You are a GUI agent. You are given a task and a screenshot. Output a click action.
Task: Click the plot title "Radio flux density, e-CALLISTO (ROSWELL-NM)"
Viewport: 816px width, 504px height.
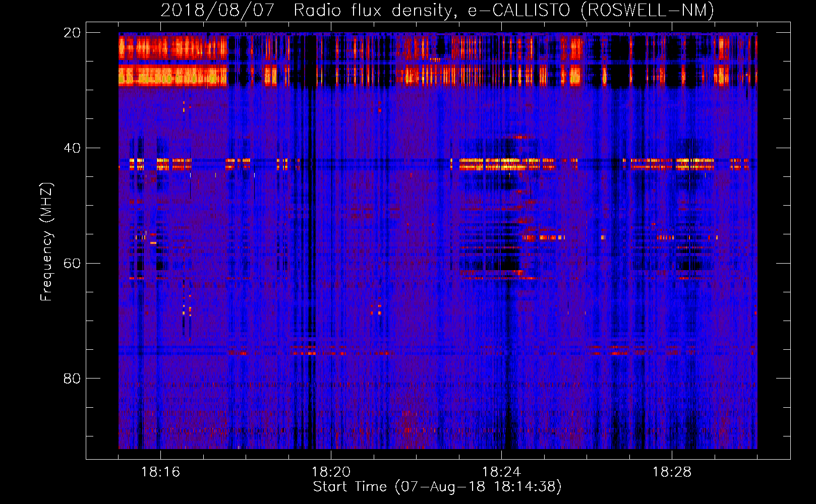click(504, 10)
